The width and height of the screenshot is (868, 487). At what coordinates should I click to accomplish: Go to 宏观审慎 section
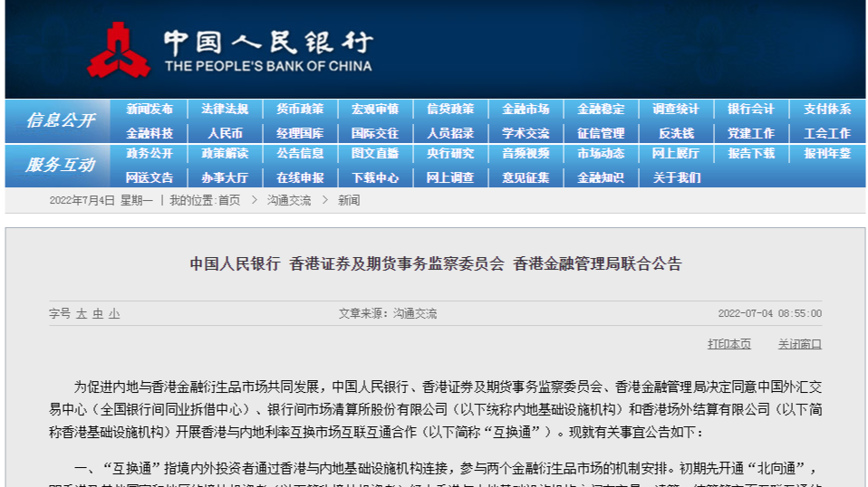tap(375, 109)
